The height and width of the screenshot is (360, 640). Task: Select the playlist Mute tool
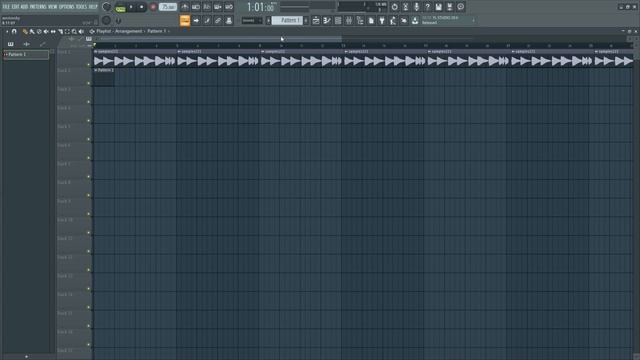tap(46, 31)
